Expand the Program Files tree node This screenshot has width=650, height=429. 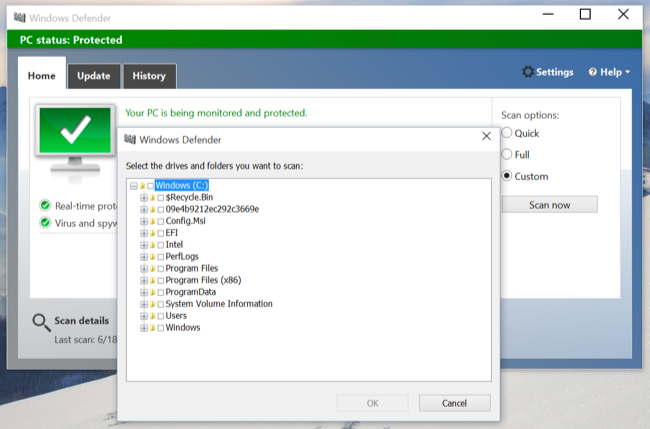pyautogui.click(x=144, y=269)
